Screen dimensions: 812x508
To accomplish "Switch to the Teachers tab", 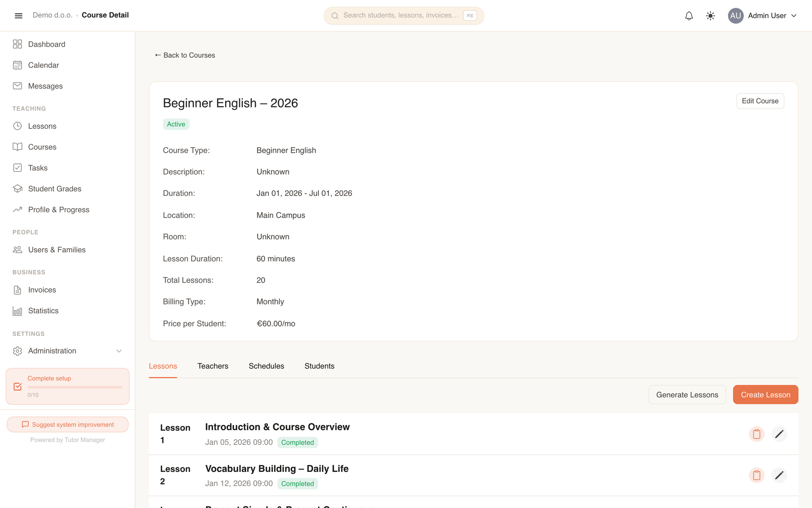I will click(x=213, y=366).
